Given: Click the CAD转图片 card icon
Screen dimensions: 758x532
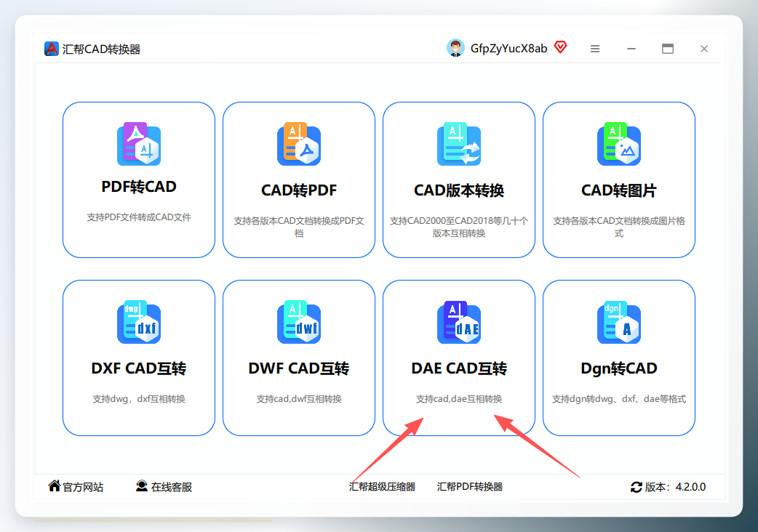Looking at the screenshot, I should 619,144.
